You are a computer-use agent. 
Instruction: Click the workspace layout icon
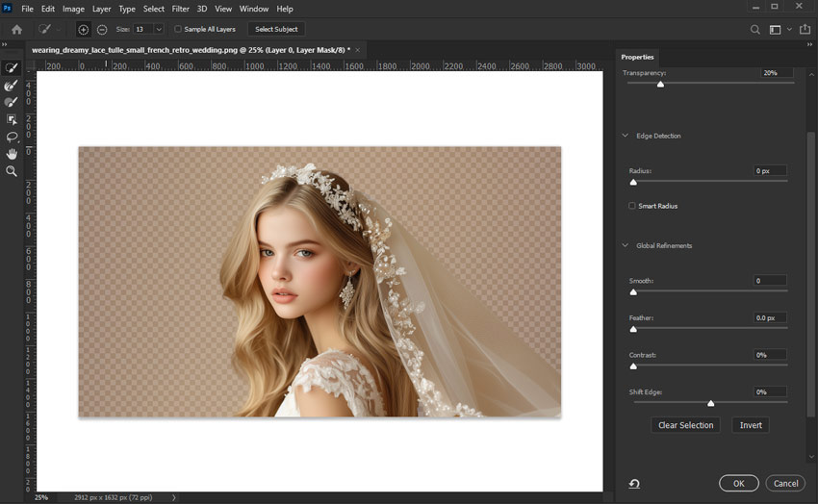click(x=776, y=30)
